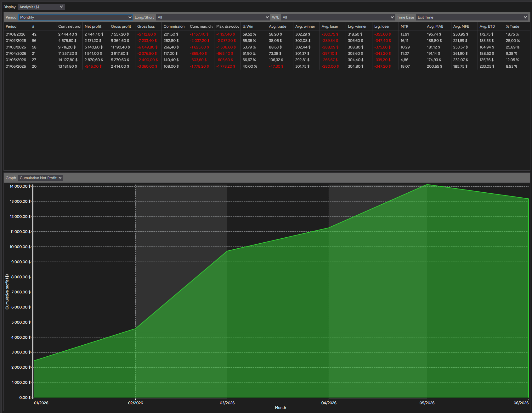Sort by Cum. max. drawdown column header

click(201, 26)
